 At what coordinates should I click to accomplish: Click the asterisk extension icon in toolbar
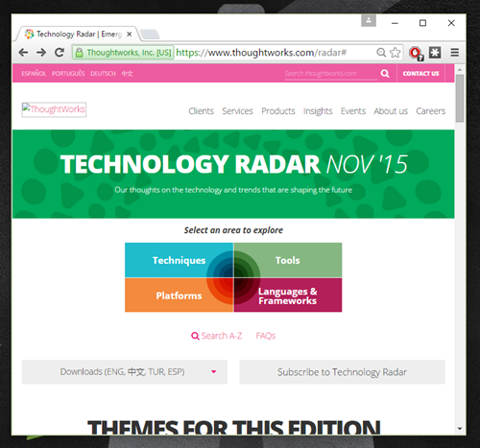tap(435, 52)
